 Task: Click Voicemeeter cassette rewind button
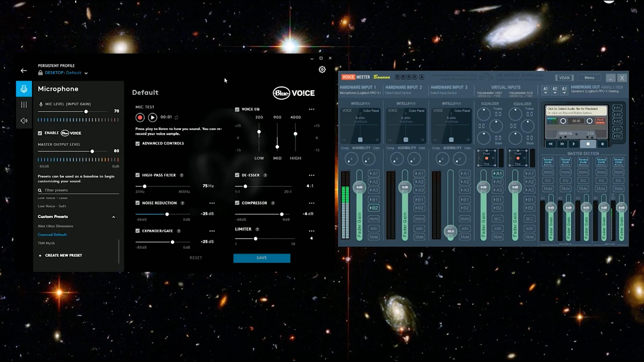pos(550,144)
